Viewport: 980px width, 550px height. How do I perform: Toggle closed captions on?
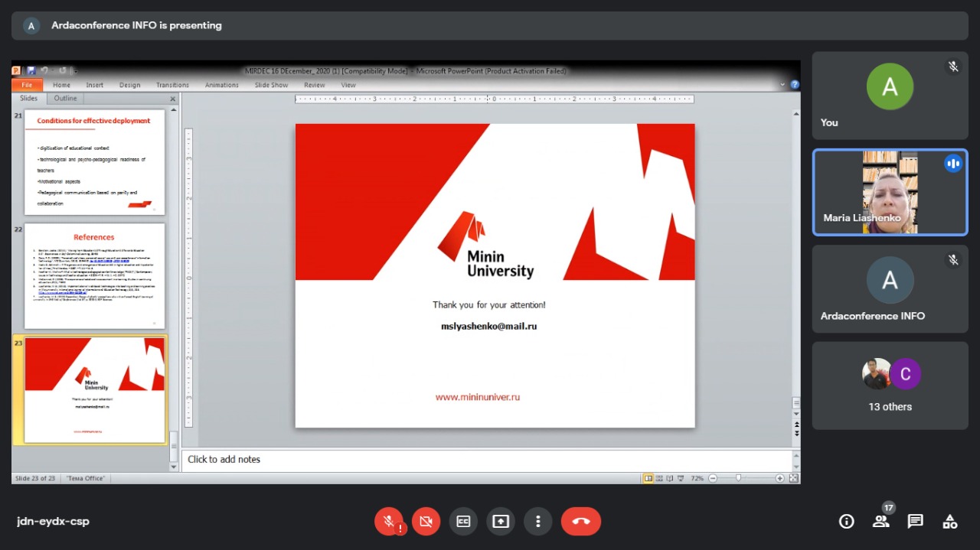pyautogui.click(x=463, y=521)
